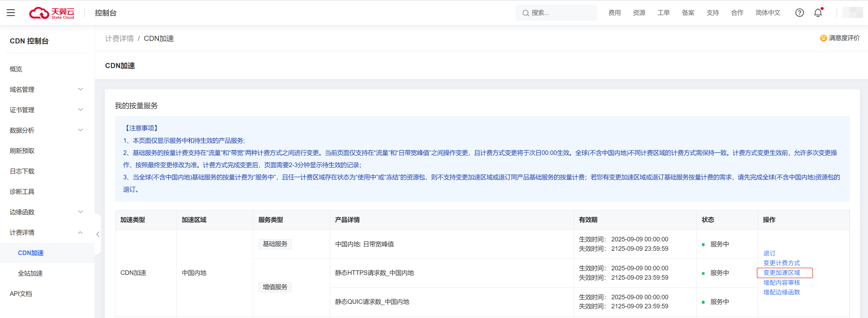Open notifications bell

coord(818,13)
